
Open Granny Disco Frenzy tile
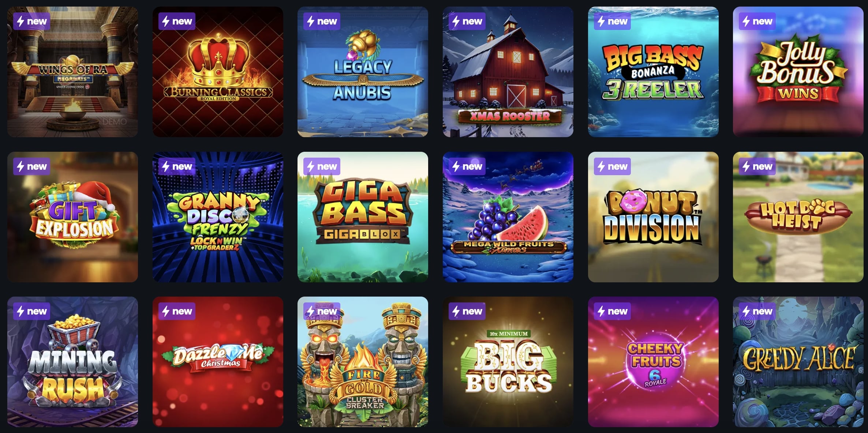click(218, 217)
